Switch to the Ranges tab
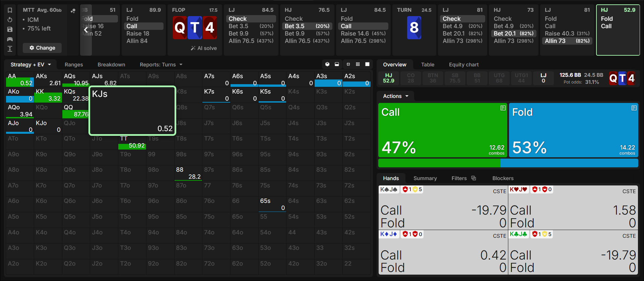This screenshot has height=281, width=644. pos(74,65)
